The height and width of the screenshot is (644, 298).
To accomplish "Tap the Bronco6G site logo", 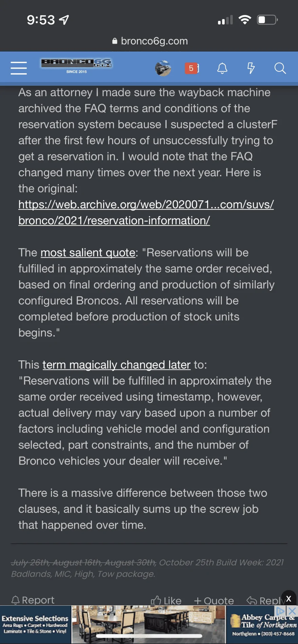I will [76, 66].
